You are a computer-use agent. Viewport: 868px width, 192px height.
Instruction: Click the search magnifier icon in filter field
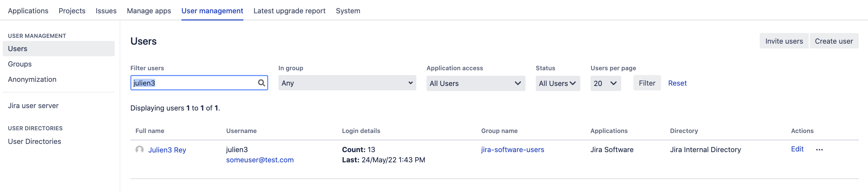261,83
